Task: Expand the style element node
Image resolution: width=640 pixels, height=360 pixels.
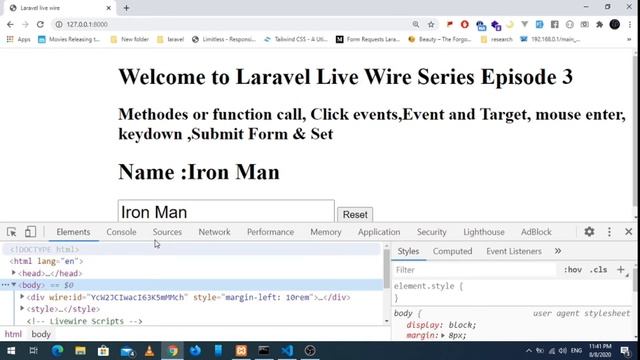Action: pyautogui.click(x=22, y=309)
